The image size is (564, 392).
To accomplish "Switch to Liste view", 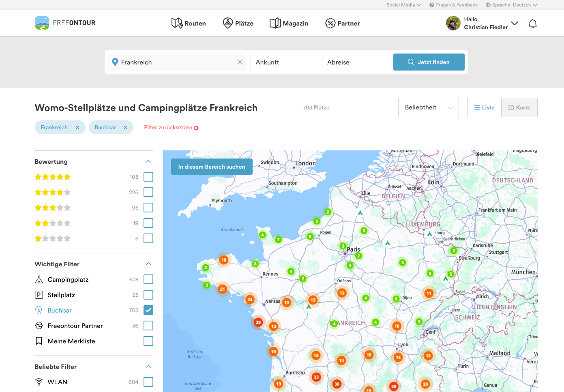I will (484, 107).
